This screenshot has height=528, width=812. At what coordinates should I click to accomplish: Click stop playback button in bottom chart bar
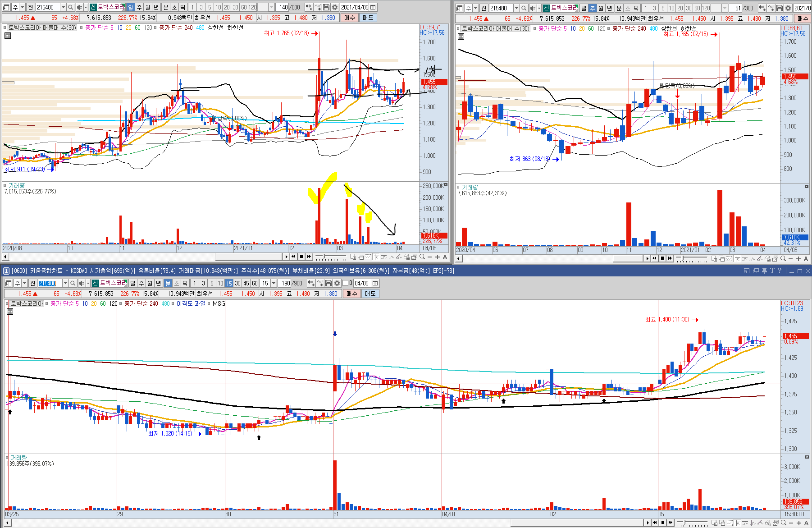[x=663, y=523]
